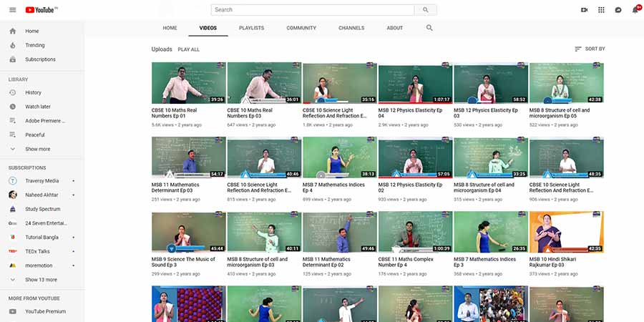The image size is (644, 322).
Task: Play the 39:26 CBSE 10 Maths thumbnail
Action: click(188, 83)
